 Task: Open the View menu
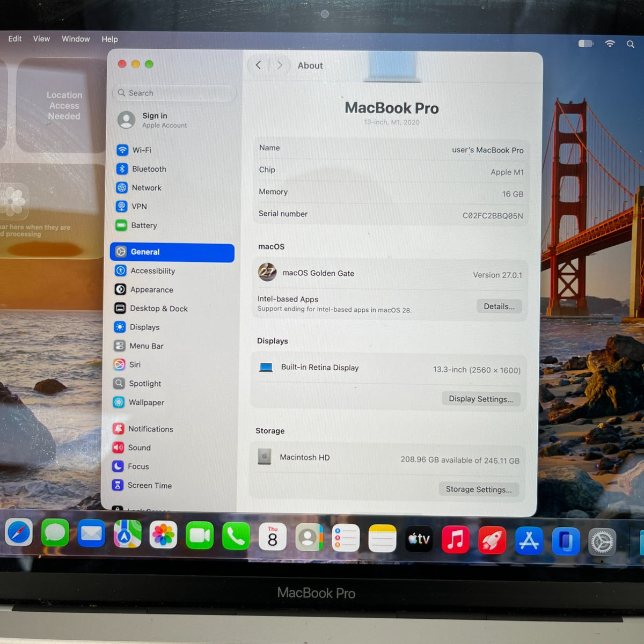(41, 39)
